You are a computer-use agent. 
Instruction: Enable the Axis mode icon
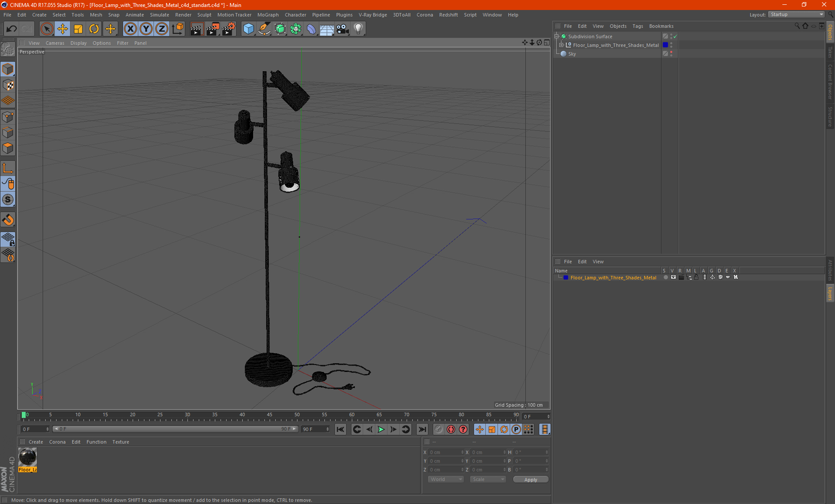8,168
